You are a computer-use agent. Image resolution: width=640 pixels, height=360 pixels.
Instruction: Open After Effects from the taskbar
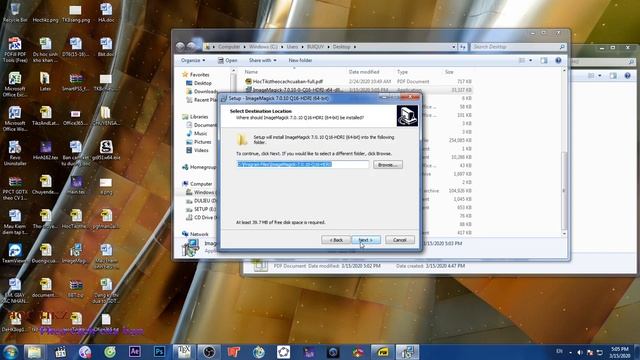(134, 352)
